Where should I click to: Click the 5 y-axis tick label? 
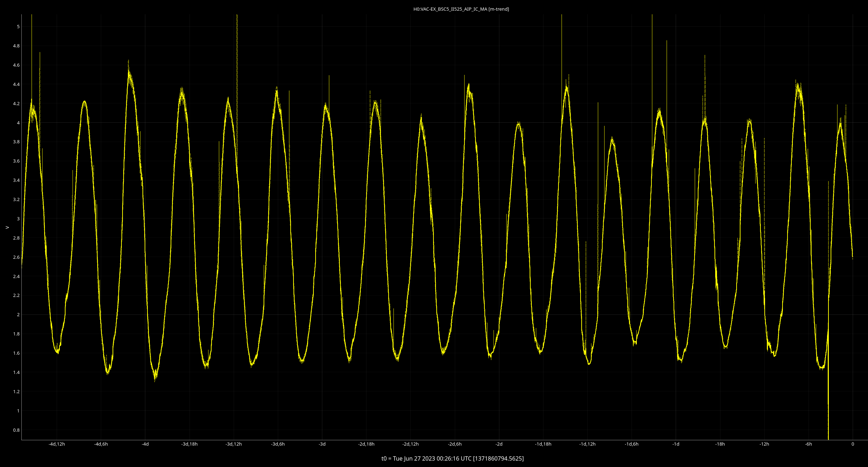pos(18,27)
